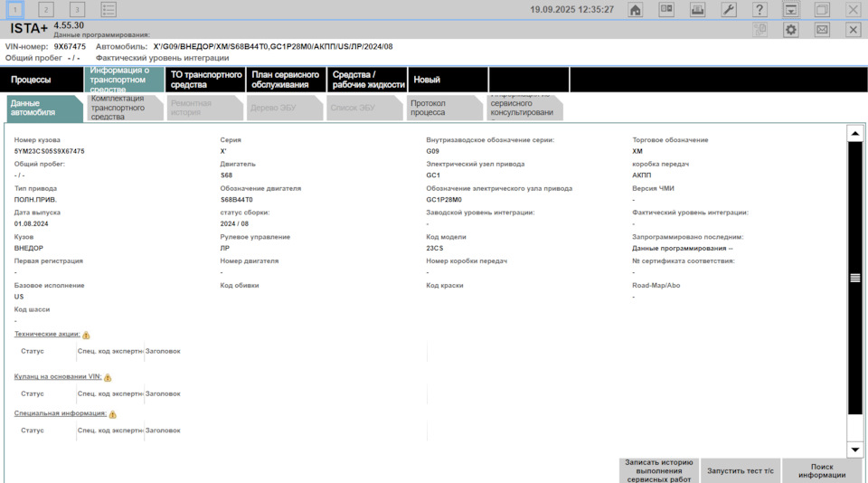Open the operations list icon
Image resolution: width=868 pixels, height=483 pixels.
pyautogui.click(x=108, y=9)
